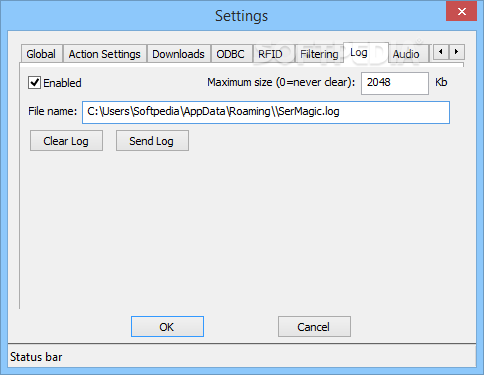Switch to the Global tab

click(x=41, y=54)
